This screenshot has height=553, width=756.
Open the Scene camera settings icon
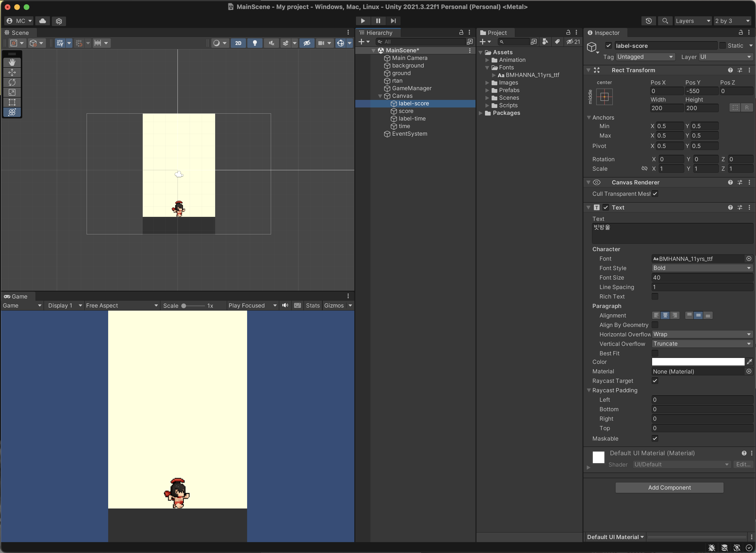click(321, 43)
